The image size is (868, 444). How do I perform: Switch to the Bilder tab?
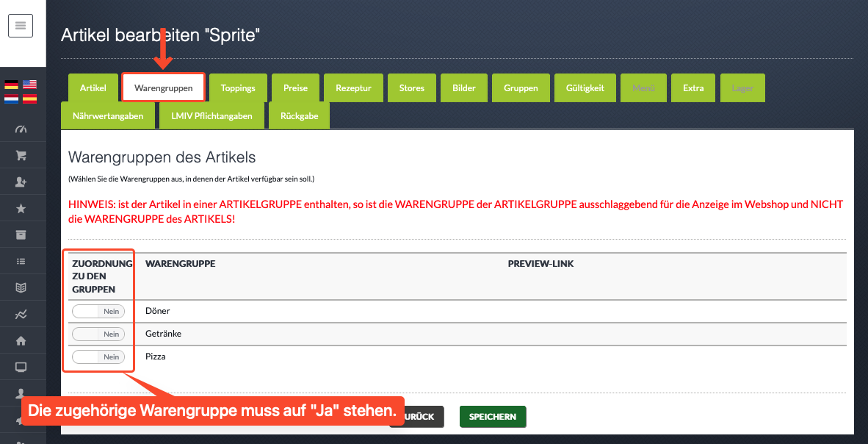(464, 87)
